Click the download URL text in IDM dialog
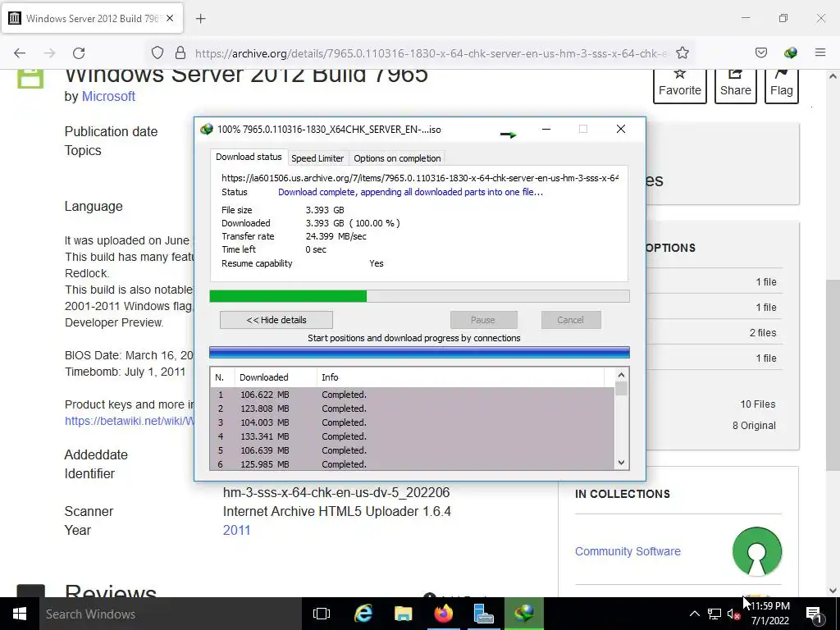 point(420,178)
